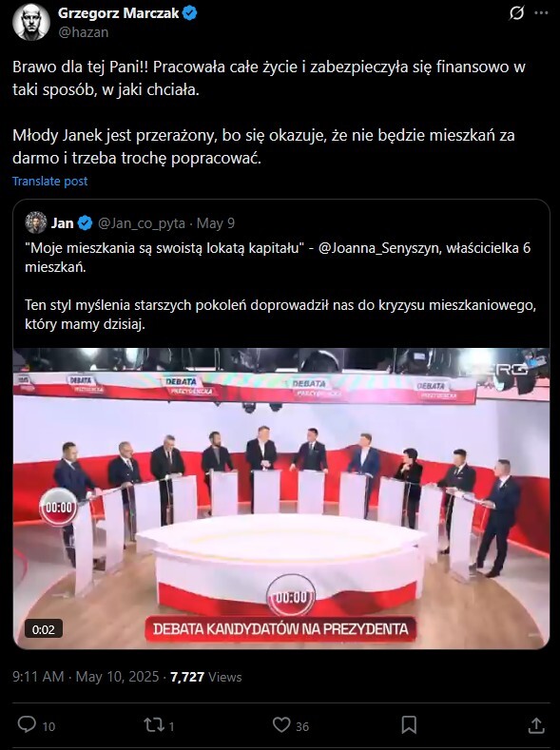Open the quoted post's May 9 date
The width and height of the screenshot is (560, 750).
click(x=216, y=223)
